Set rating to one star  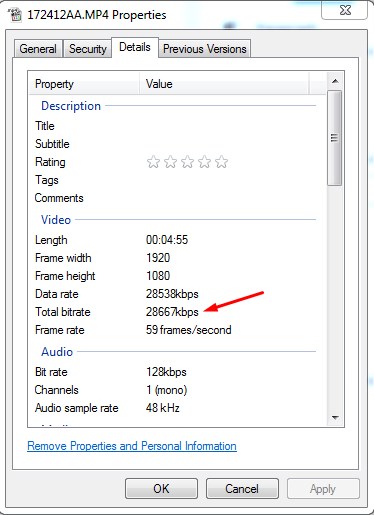[x=153, y=162]
